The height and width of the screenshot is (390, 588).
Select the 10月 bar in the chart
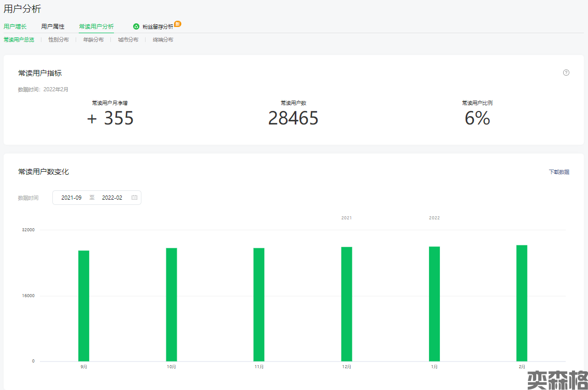(171, 304)
